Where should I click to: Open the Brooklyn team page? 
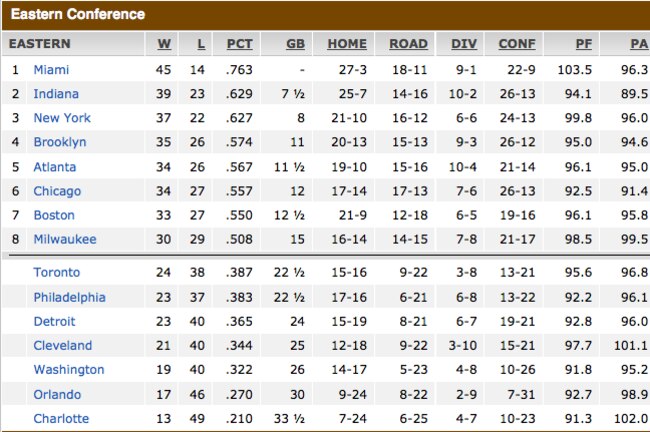coord(60,142)
